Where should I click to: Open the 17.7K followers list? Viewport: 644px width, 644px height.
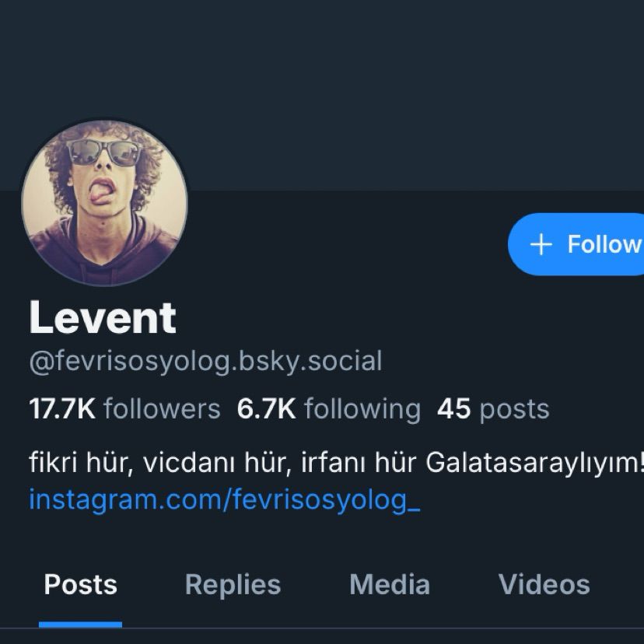click(124, 409)
